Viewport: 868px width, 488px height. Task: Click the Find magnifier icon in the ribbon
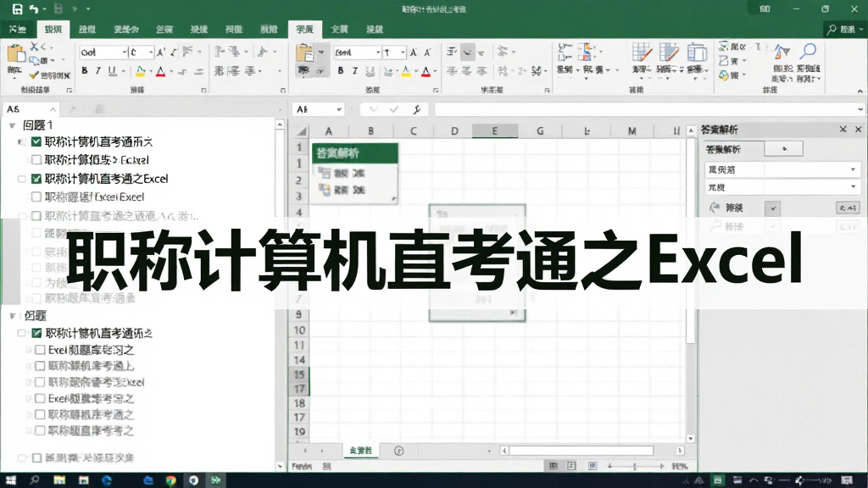tap(809, 52)
